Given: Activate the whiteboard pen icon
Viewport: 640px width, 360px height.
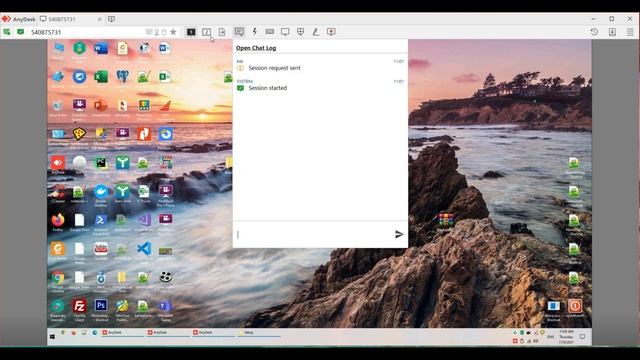Looking at the screenshot, I should [x=316, y=31].
